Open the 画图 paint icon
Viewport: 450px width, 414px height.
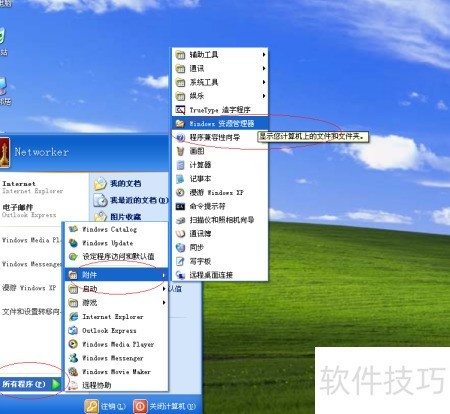coord(180,151)
